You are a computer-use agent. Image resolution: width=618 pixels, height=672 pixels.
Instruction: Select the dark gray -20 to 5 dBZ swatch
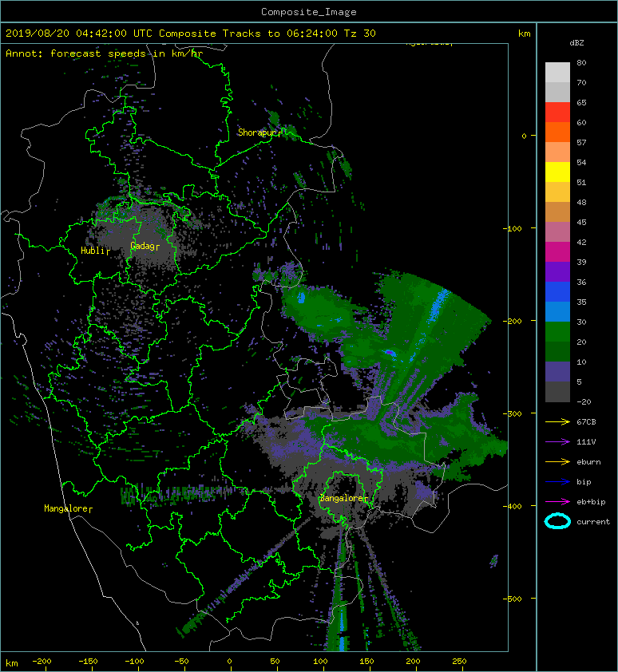coord(557,392)
